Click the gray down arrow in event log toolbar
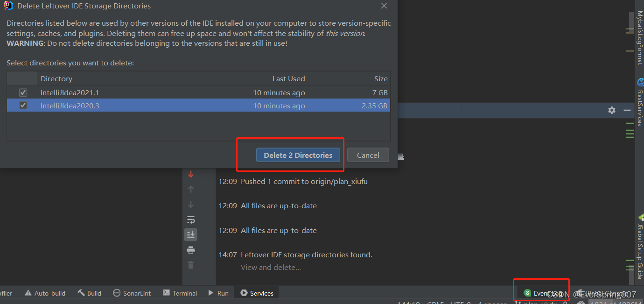The image size is (644, 304). [x=190, y=205]
